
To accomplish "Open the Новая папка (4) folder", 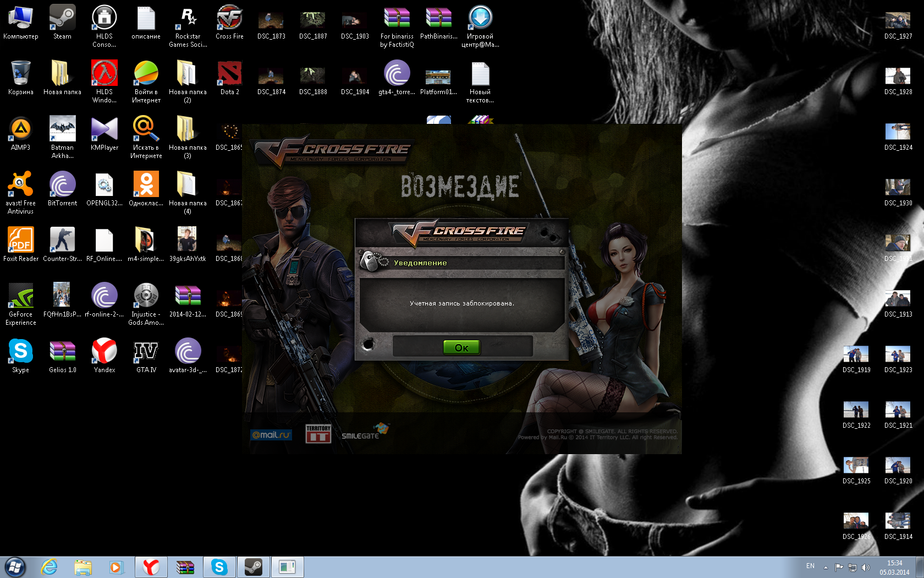I will click(x=188, y=193).
